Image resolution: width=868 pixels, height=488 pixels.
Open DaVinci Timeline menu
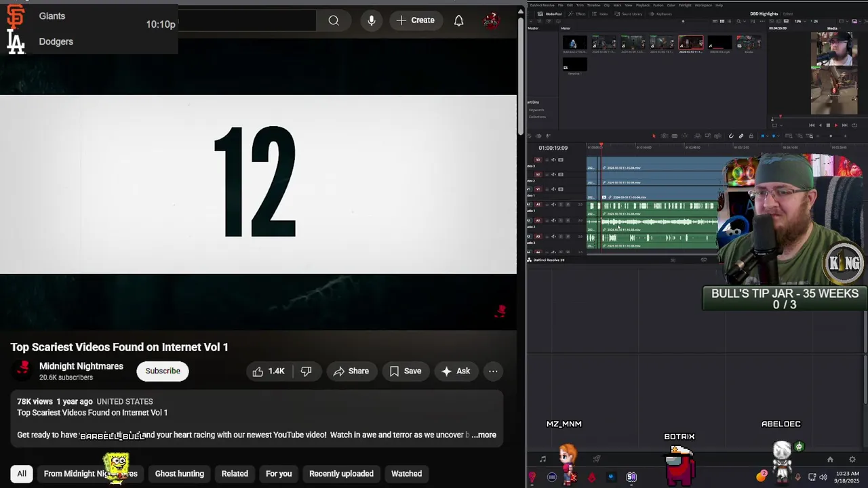pos(593,5)
